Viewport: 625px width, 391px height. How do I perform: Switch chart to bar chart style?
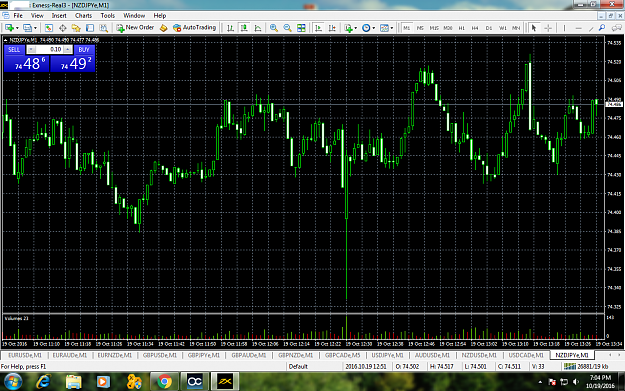click(230, 28)
